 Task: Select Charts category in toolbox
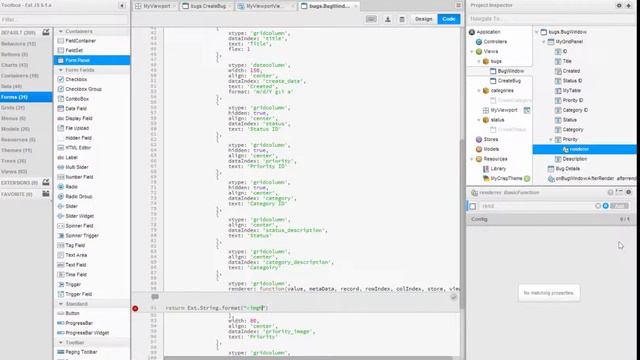pyautogui.click(x=26, y=65)
